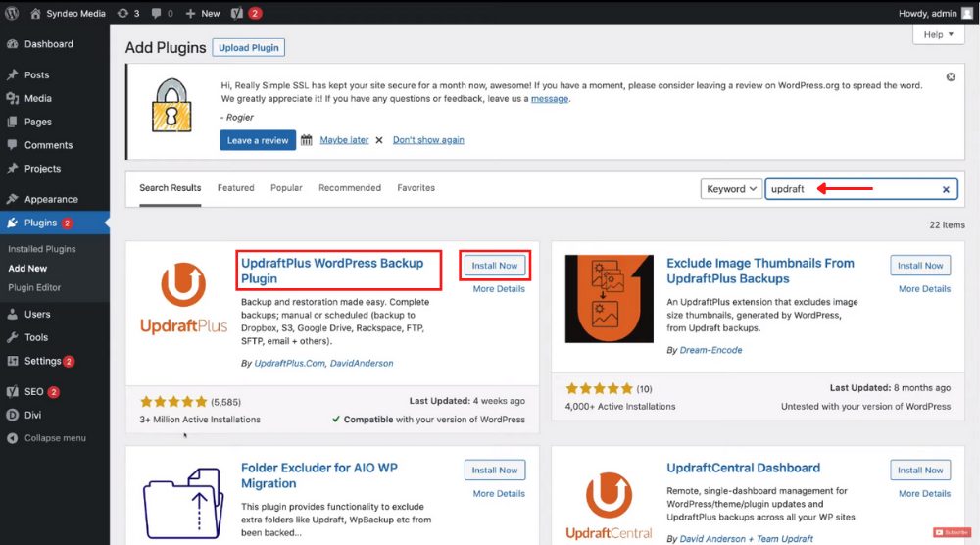Open the WordPress logo menu
This screenshot has width=980, height=545.
[12, 13]
